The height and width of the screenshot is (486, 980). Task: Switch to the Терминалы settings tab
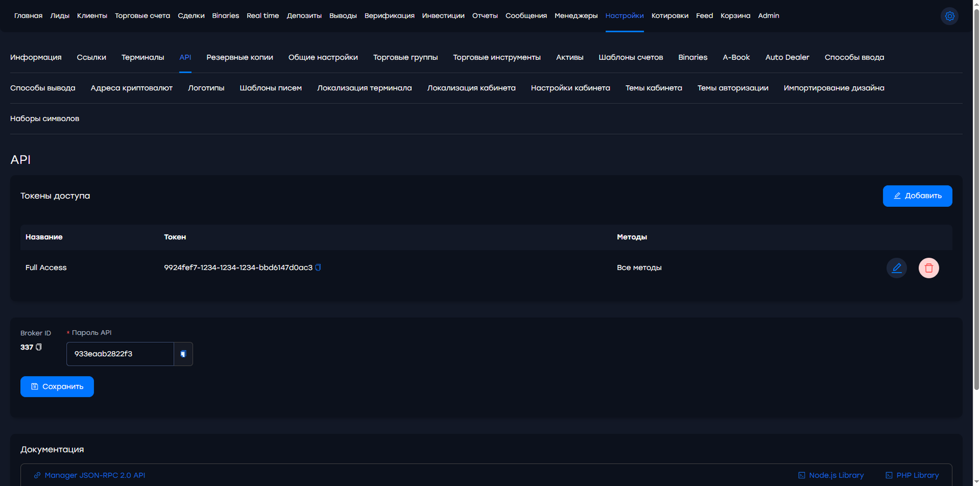click(x=143, y=58)
